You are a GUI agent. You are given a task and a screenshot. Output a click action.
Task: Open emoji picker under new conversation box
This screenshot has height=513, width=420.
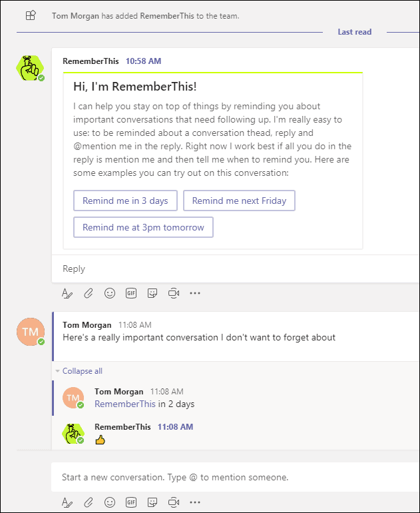click(110, 502)
